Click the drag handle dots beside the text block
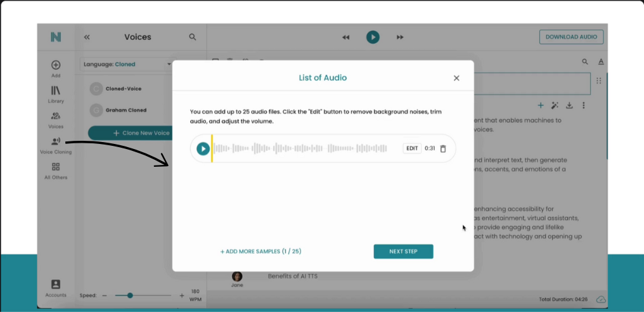This screenshot has width=644, height=312. [x=599, y=81]
